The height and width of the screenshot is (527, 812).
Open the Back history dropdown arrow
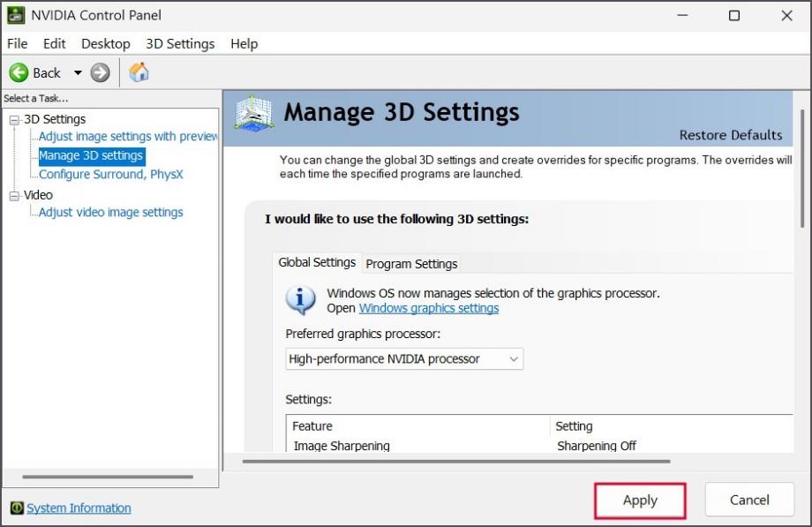point(78,72)
